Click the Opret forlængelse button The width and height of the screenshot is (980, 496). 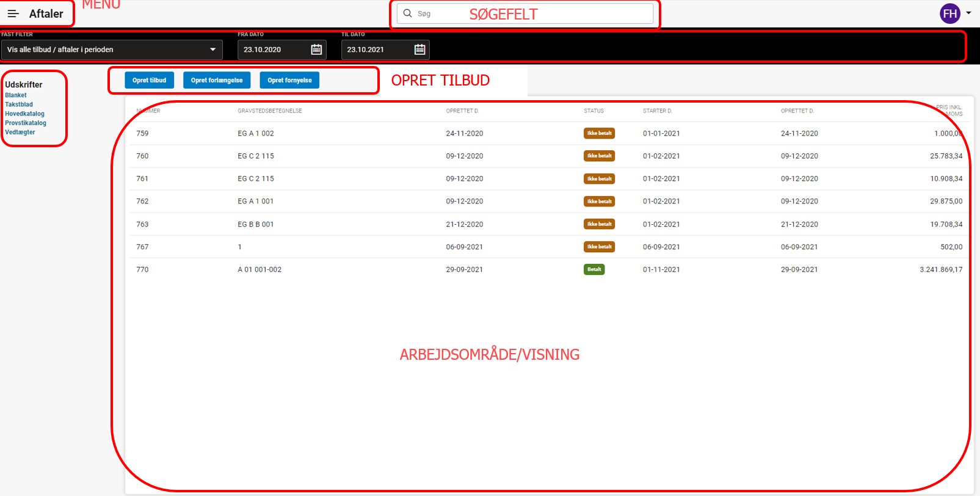217,80
